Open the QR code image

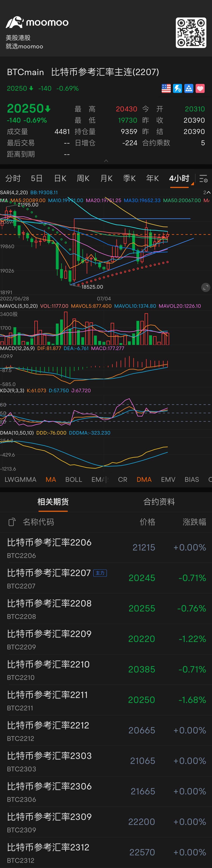click(191, 33)
